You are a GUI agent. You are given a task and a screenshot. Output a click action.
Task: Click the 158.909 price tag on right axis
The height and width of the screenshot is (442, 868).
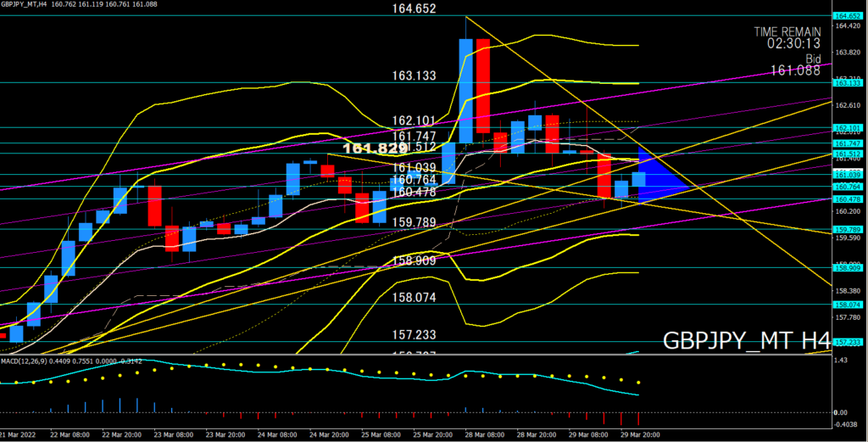tap(847, 268)
